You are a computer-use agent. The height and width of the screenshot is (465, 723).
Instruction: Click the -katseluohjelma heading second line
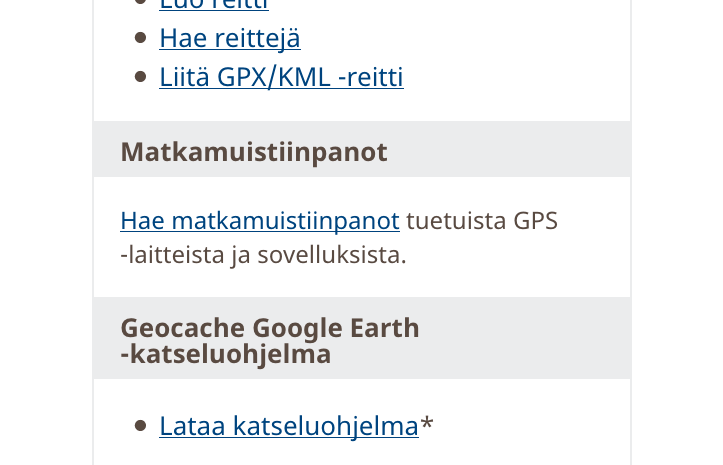coord(225,354)
